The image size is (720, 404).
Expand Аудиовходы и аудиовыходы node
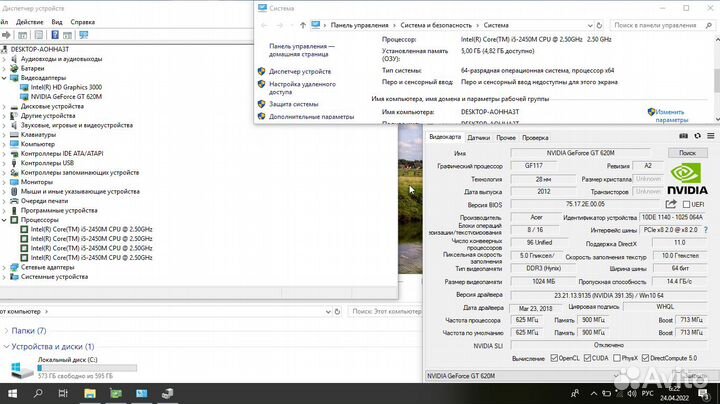tap(4, 59)
